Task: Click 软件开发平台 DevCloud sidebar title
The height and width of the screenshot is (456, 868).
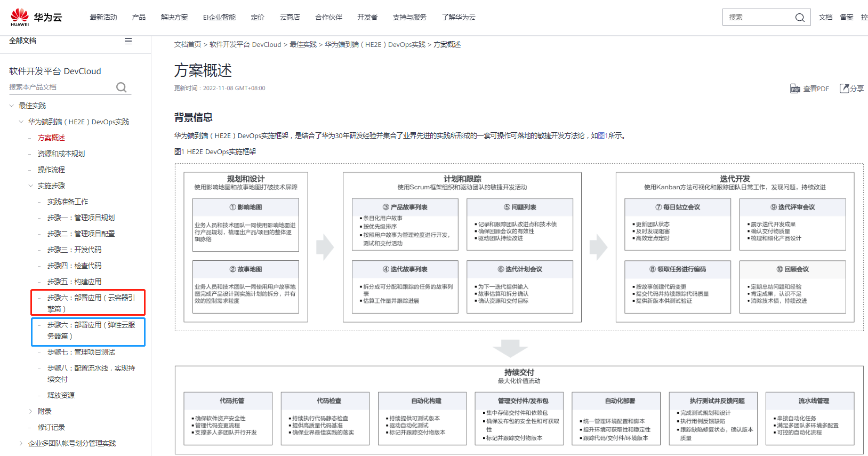Action: [55, 71]
